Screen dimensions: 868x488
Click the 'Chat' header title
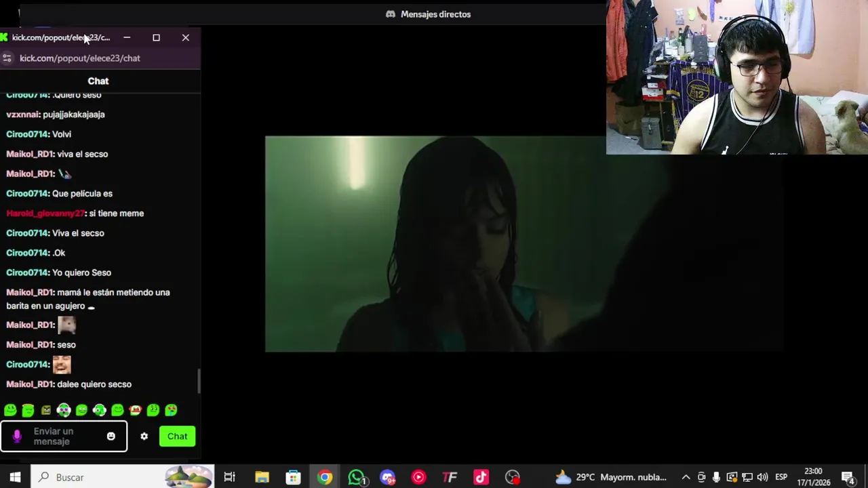98,81
